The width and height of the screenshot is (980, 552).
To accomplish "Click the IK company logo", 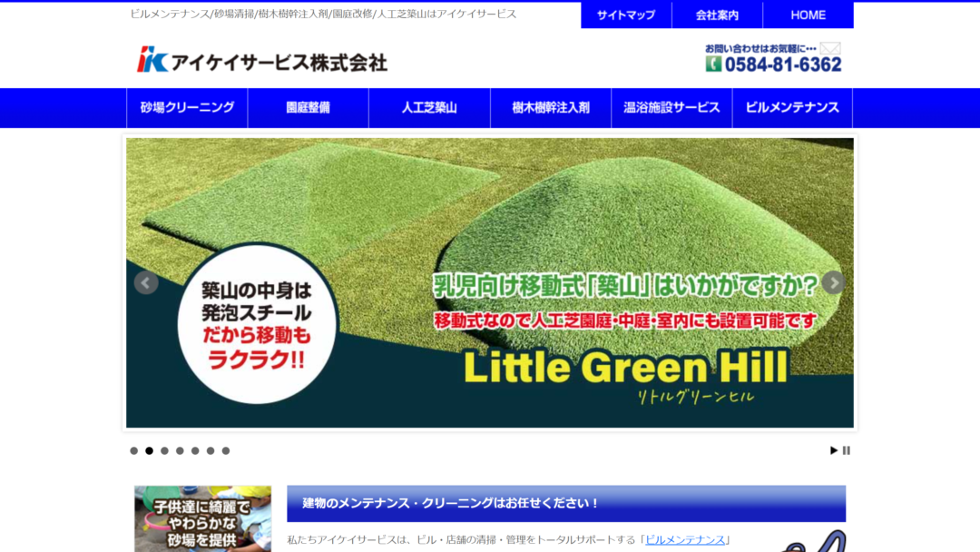I will point(152,60).
